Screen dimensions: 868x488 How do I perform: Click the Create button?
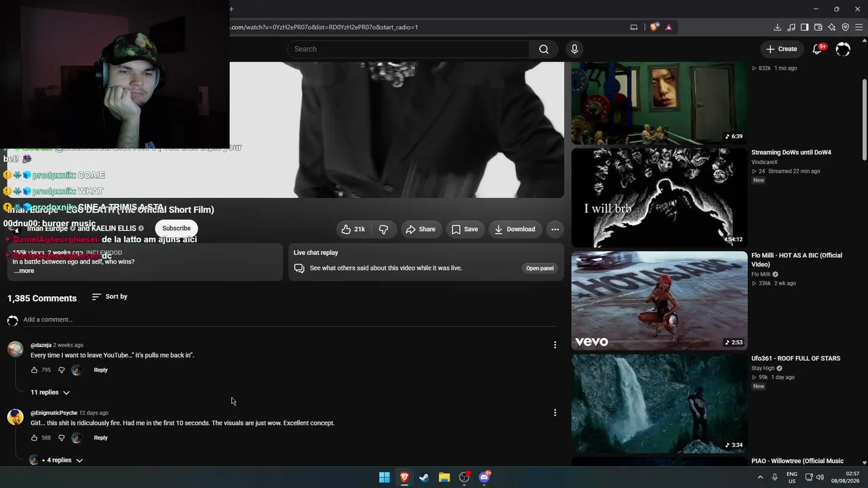781,49
